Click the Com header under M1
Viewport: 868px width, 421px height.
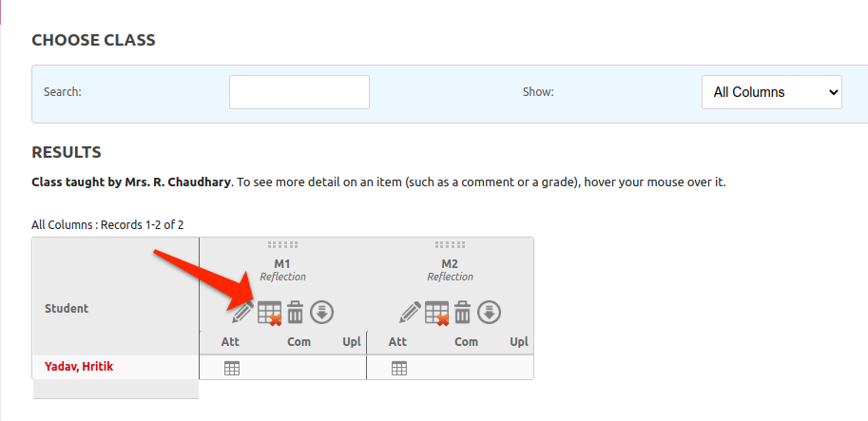click(x=299, y=342)
